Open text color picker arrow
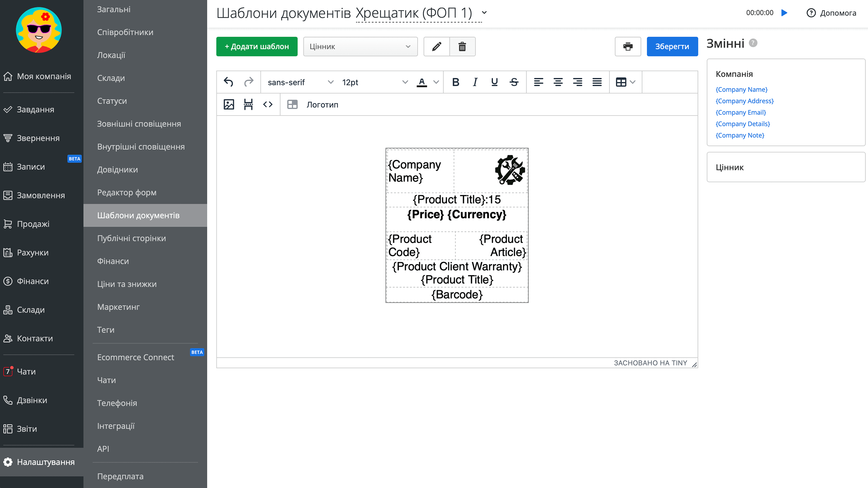The height and width of the screenshot is (488, 868). (x=436, y=82)
